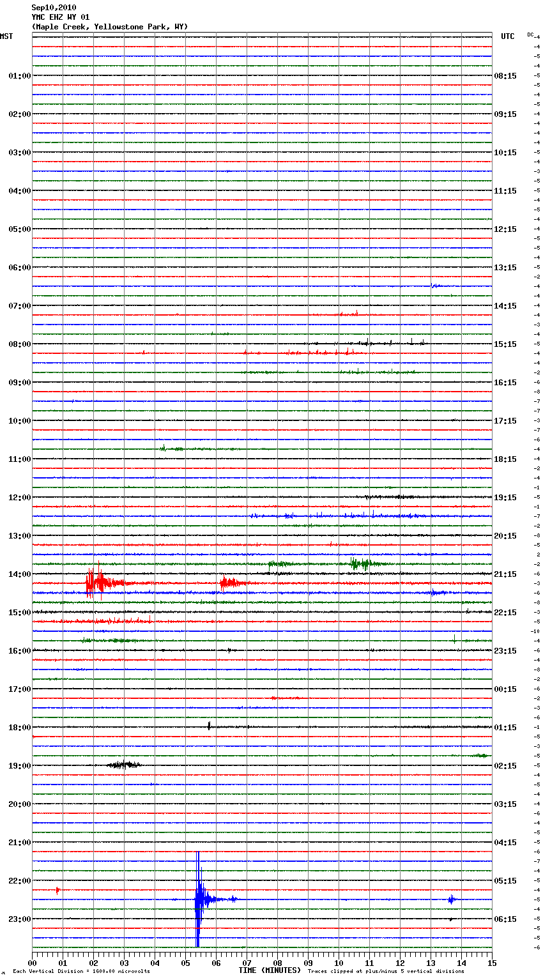This screenshot has height=980, width=543.
Task: Select the 18:00 MST time label
Action: click(x=20, y=728)
